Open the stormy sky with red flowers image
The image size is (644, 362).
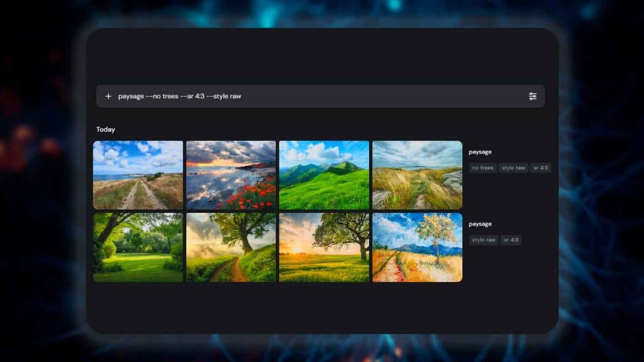(231, 175)
